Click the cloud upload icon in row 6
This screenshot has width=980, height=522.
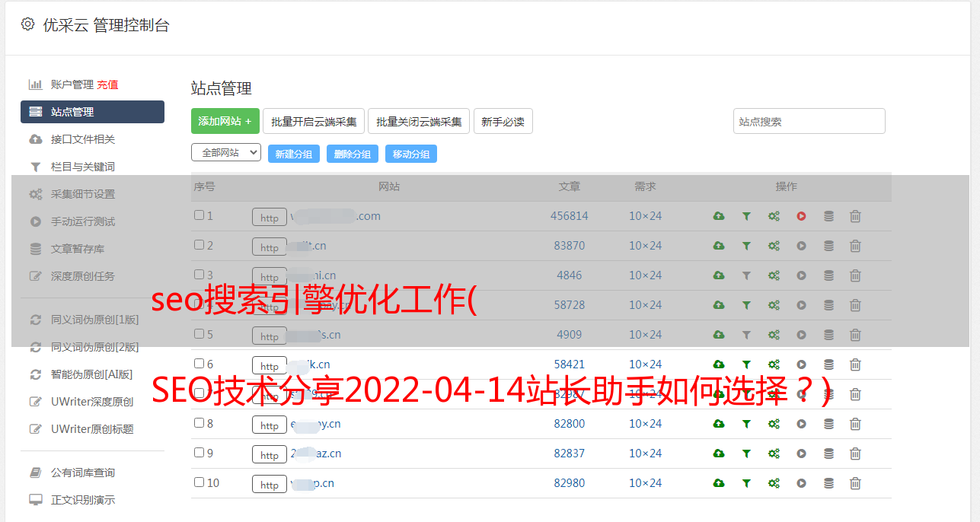(719, 364)
